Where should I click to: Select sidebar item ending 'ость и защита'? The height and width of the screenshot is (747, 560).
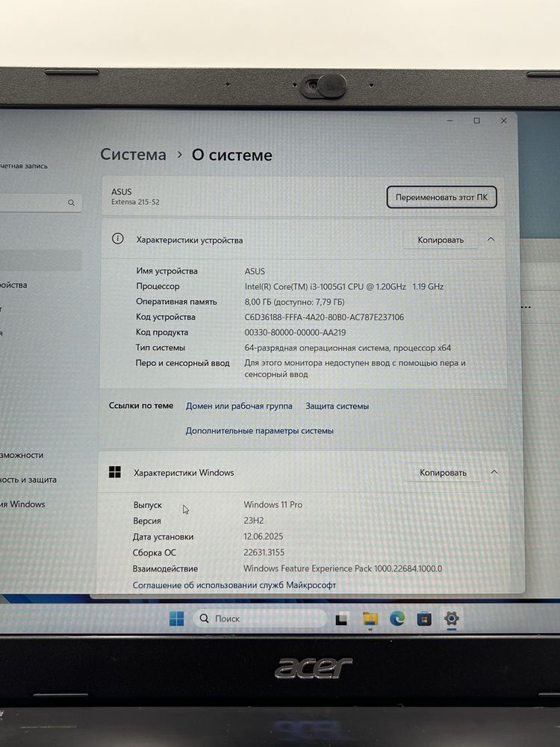click(x=28, y=480)
